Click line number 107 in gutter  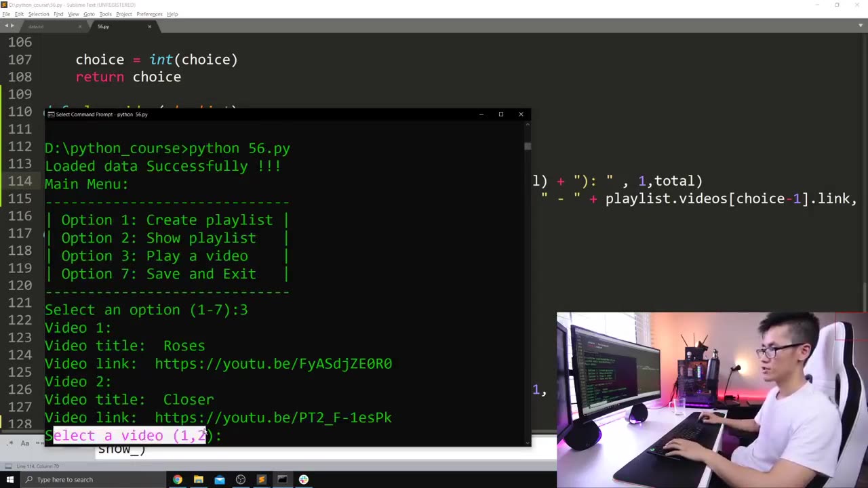coord(20,60)
